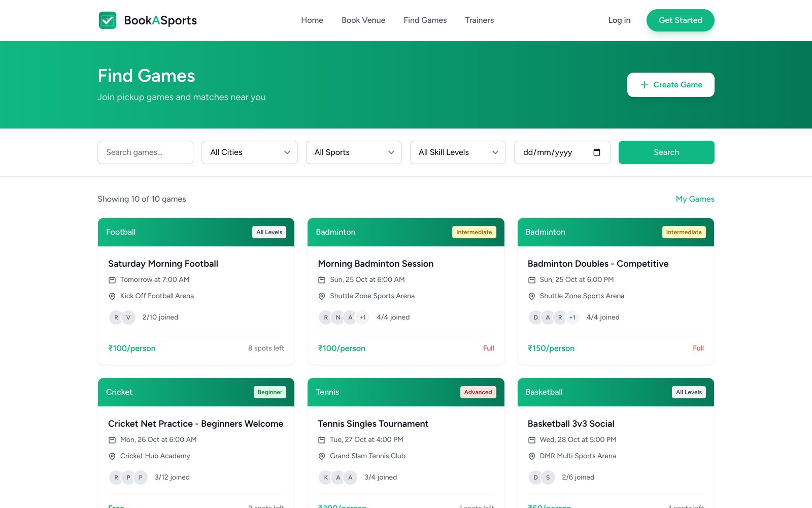Click avatar S on Basketball 3v3 Social card
812x508 pixels.
tap(548, 478)
